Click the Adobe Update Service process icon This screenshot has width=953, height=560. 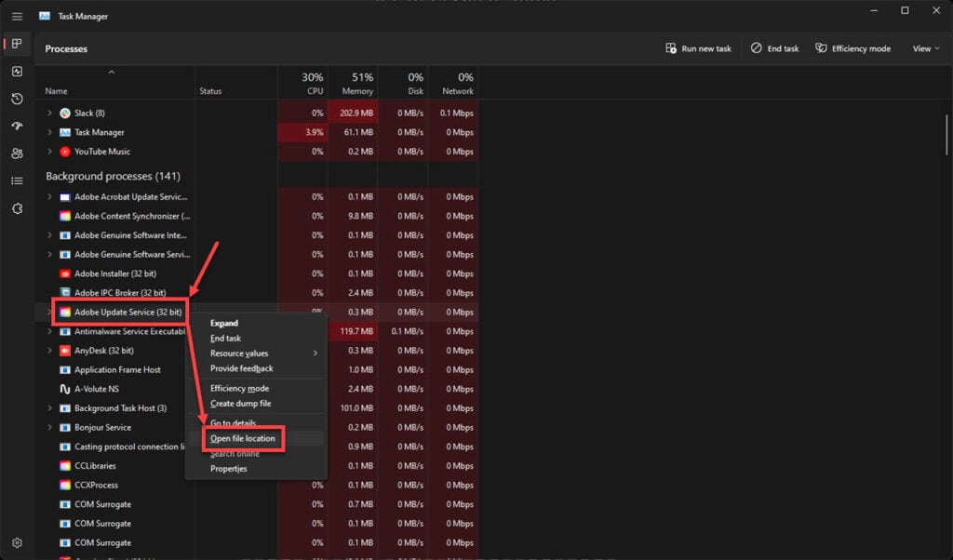pos(65,313)
